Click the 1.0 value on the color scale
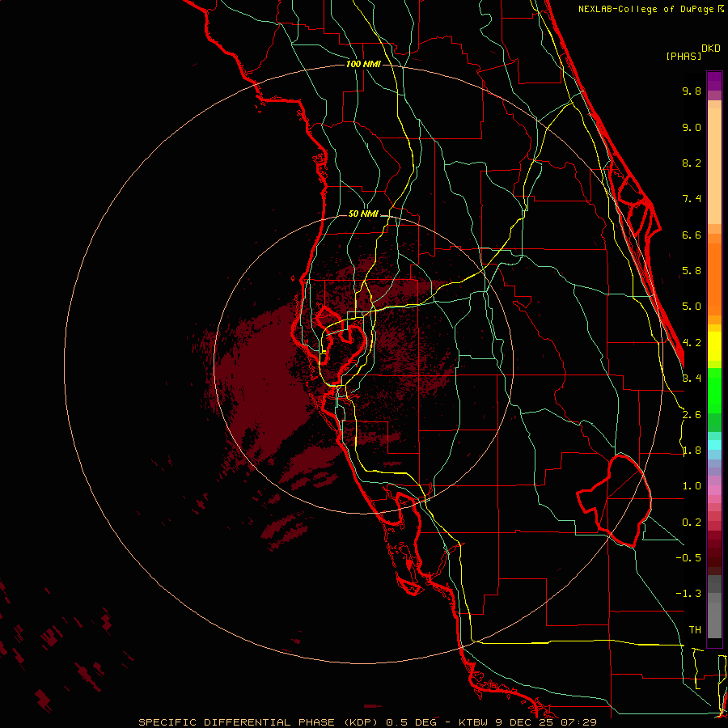The image size is (728, 728). tap(692, 486)
